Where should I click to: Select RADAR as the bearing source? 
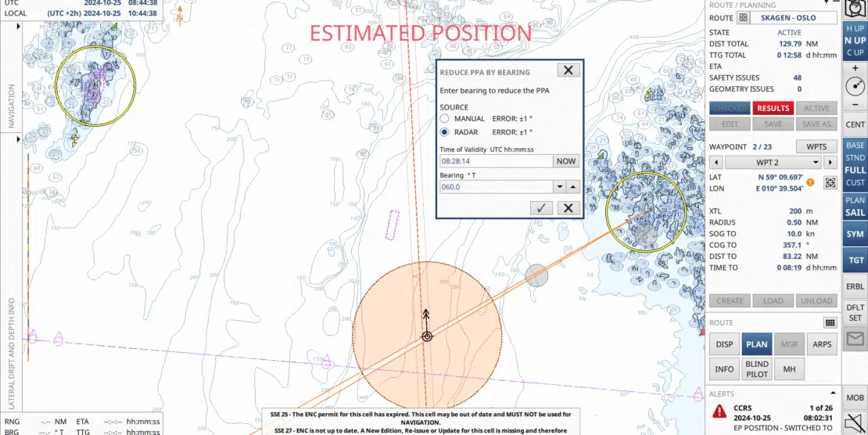(444, 132)
